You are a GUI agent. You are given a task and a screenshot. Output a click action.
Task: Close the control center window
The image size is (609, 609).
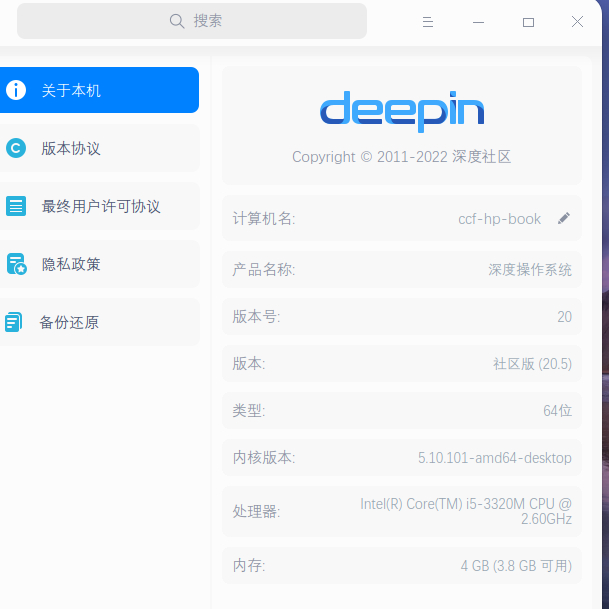pyautogui.click(x=578, y=22)
